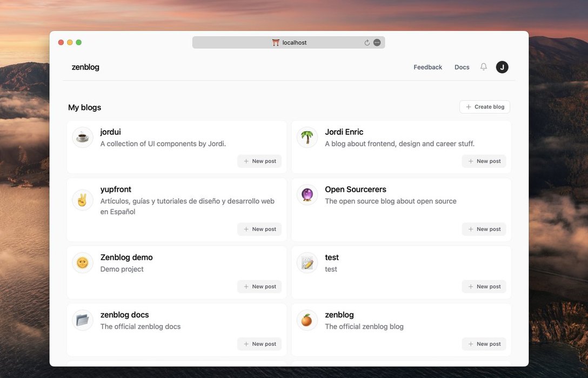
Task: Add a New post to jordui
Action: tap(259, 161)
